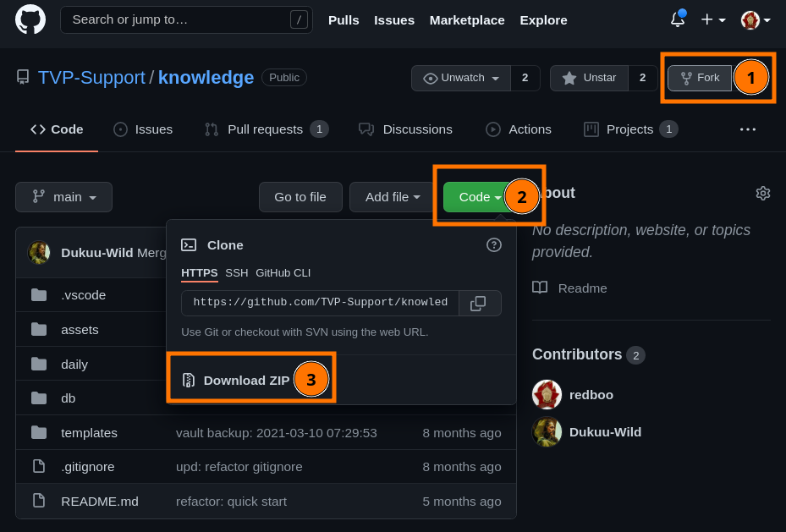
Task: Click the latest commit author avatar
Action: click(39, 252)
